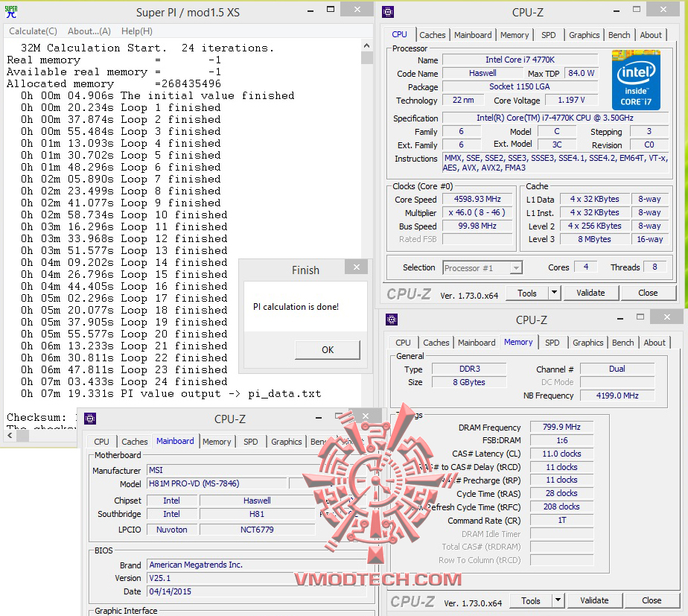Click the 'PI value output -> pi_data.txt' line

[x=171, y=393]
